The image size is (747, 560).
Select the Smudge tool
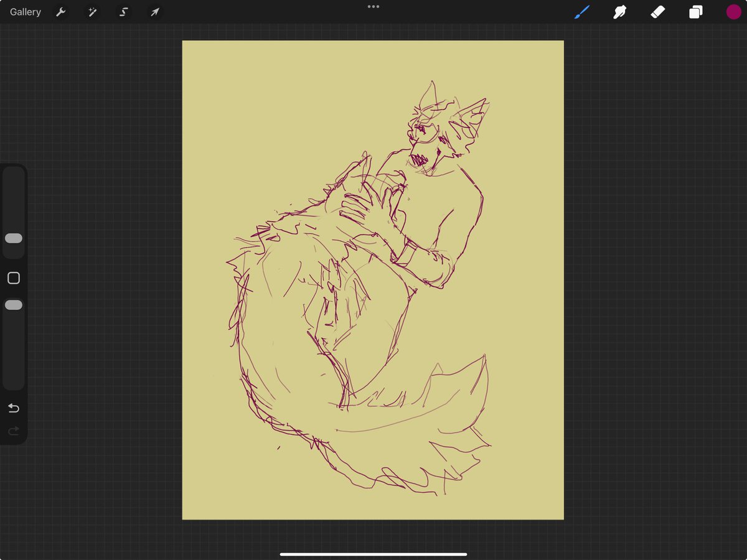620,12
